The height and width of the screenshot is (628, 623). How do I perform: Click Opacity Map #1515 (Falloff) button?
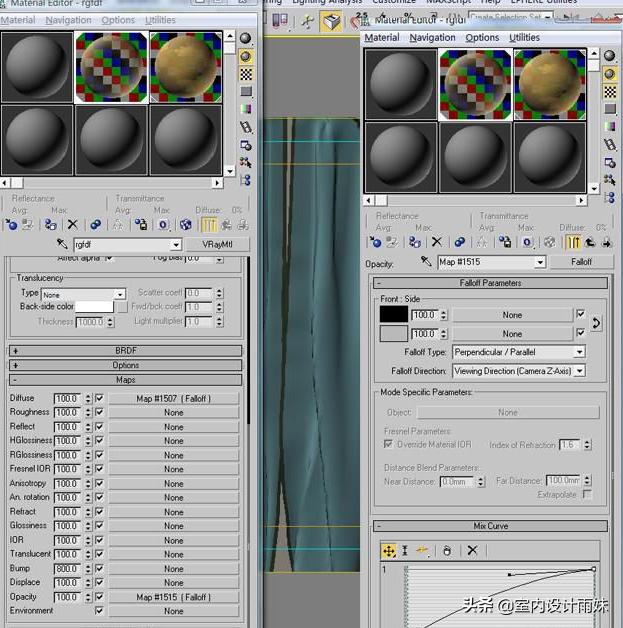coord(173,597)
